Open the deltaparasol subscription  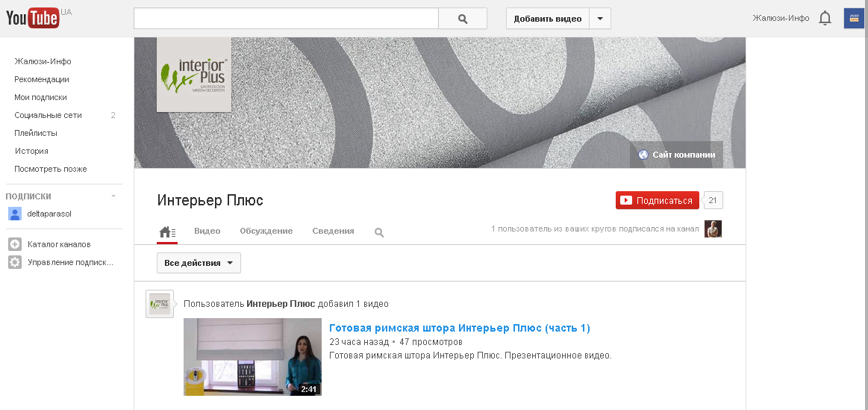[x=49, y=214]
